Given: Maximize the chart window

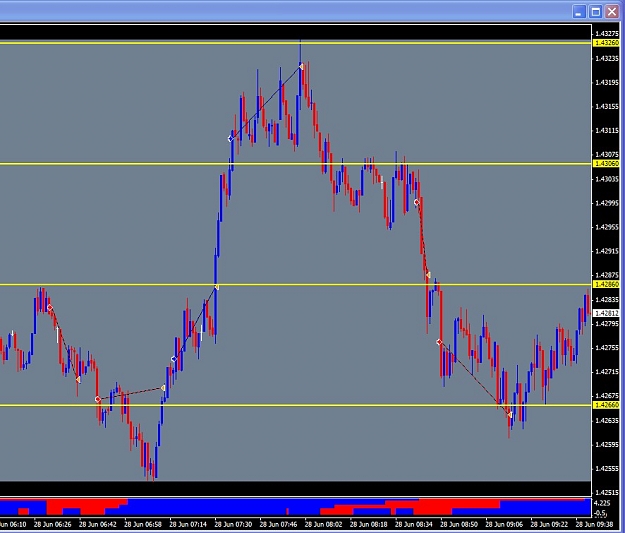Looking at the screenshot, I should (596, 12).
